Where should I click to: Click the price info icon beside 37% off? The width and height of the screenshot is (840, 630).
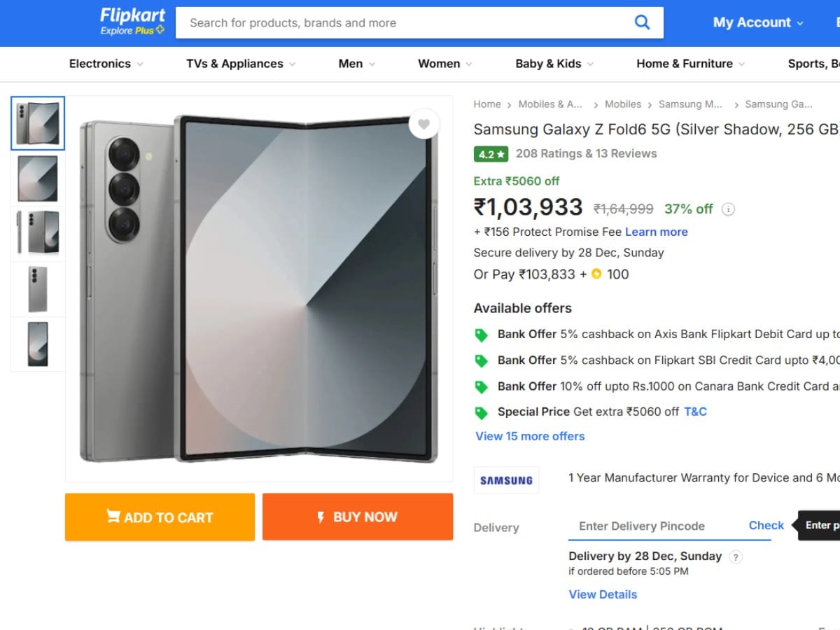pos(728,209)
